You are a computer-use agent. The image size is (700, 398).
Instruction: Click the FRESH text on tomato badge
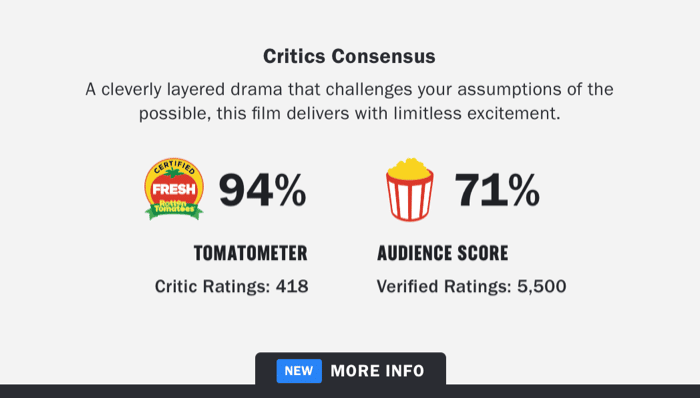pos(174,189)
